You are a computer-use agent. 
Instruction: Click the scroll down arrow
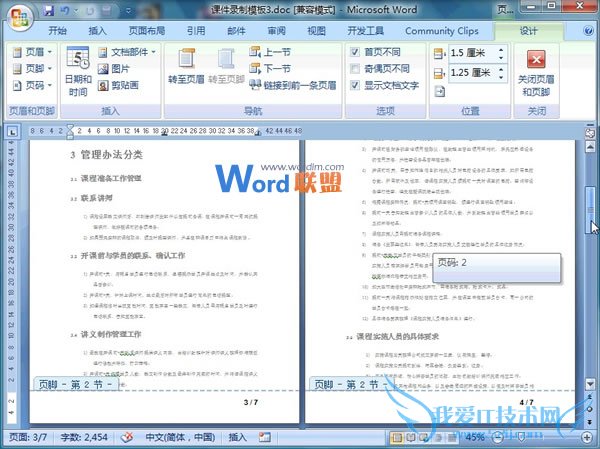tap(590, 383)
